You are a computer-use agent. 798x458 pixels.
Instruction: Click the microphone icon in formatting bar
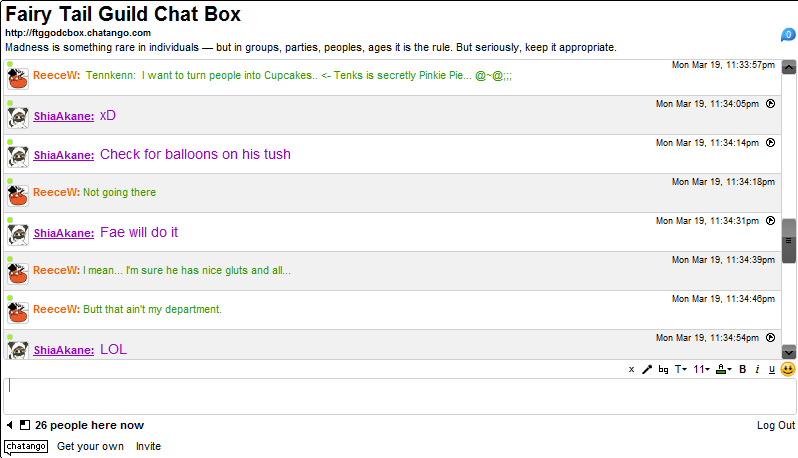point(647,369)
